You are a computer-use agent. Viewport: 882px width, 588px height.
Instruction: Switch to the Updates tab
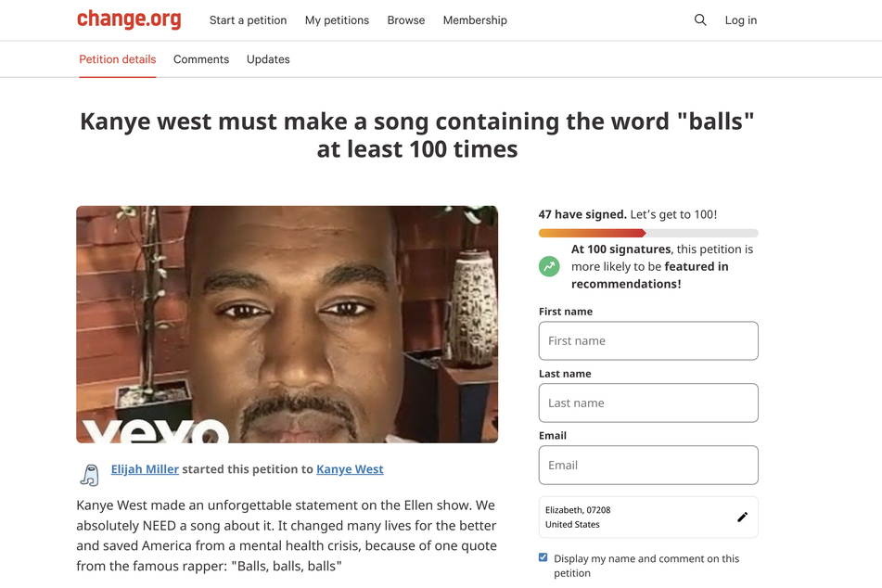(x=268, y=59)
